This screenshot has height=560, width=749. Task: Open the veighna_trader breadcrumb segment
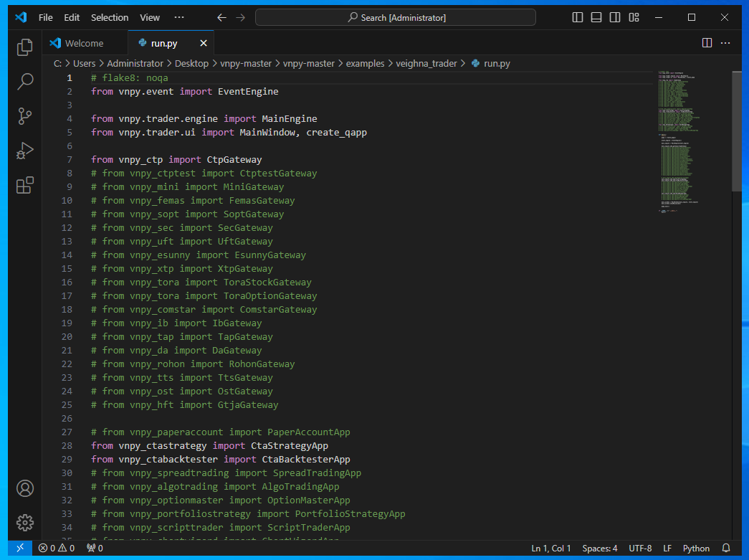point(426,63)
